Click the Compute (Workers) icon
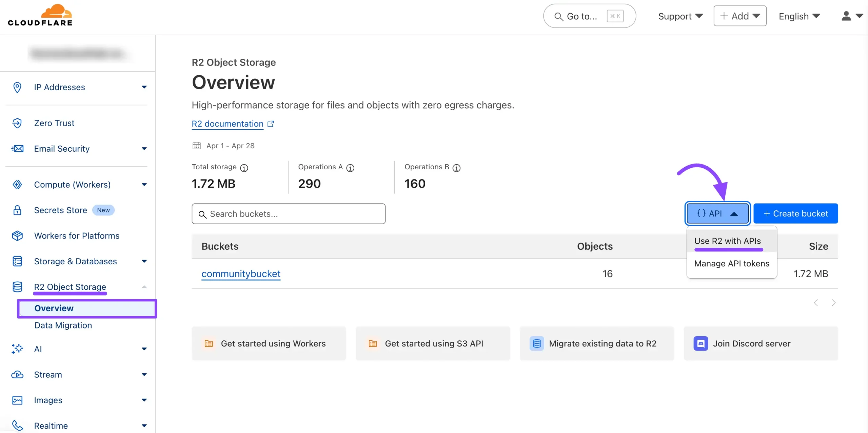Image resolution: width=868 pixels, height=433 pixels. [17, 185]
